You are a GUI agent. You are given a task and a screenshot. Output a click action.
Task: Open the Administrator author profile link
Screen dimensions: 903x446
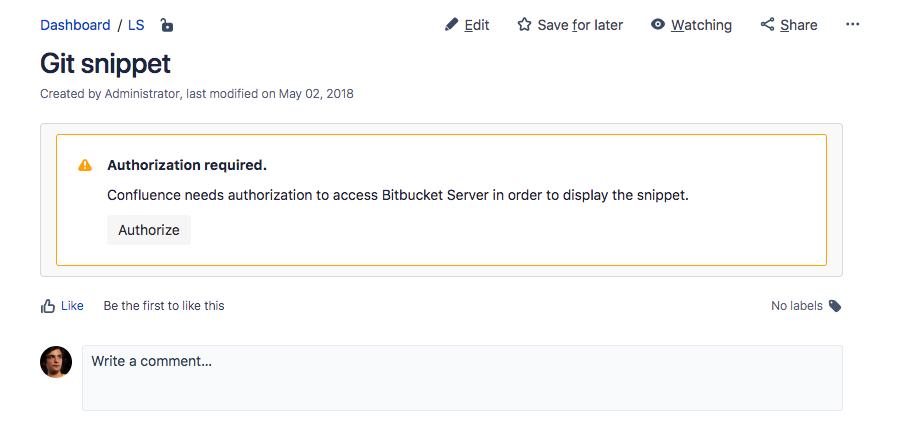pyautogui.click(x=142, y=94)
